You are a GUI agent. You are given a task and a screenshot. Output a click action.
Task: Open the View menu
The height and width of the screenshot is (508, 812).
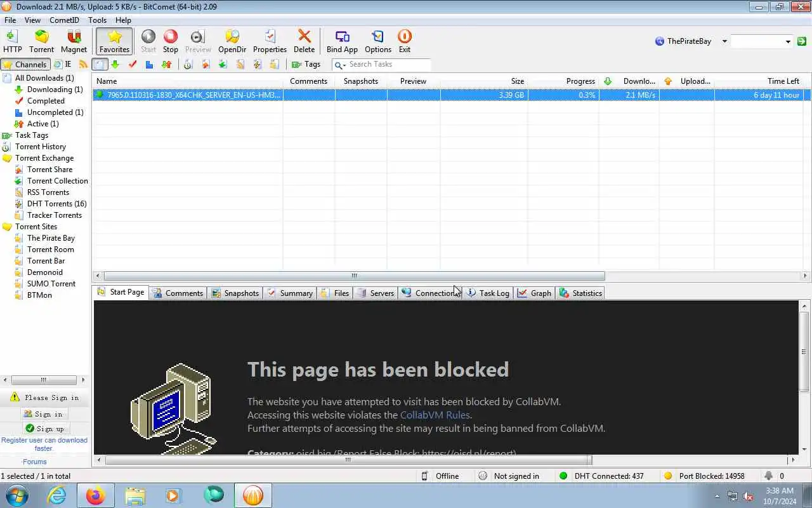(32, 20)
